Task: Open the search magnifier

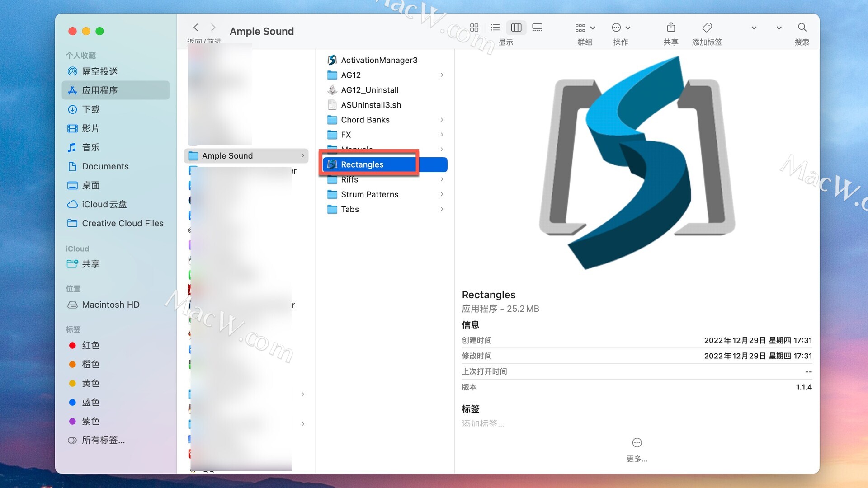Action: pos(802,28)
